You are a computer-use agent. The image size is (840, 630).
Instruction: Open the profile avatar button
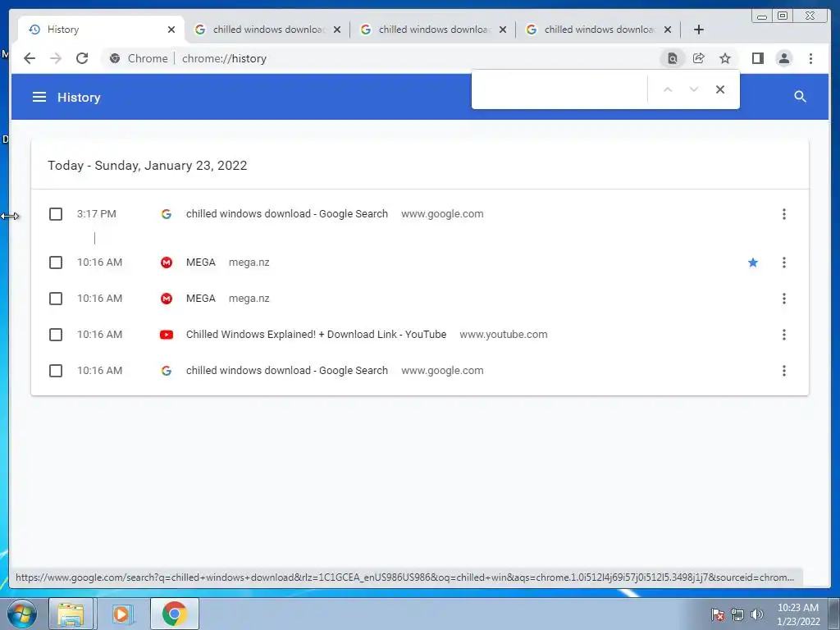pos(783,58)
